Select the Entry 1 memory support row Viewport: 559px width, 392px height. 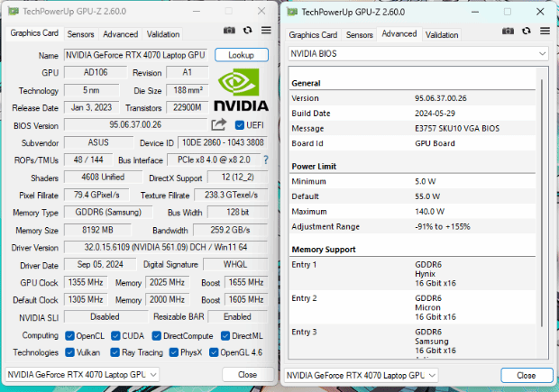(412, 274)
